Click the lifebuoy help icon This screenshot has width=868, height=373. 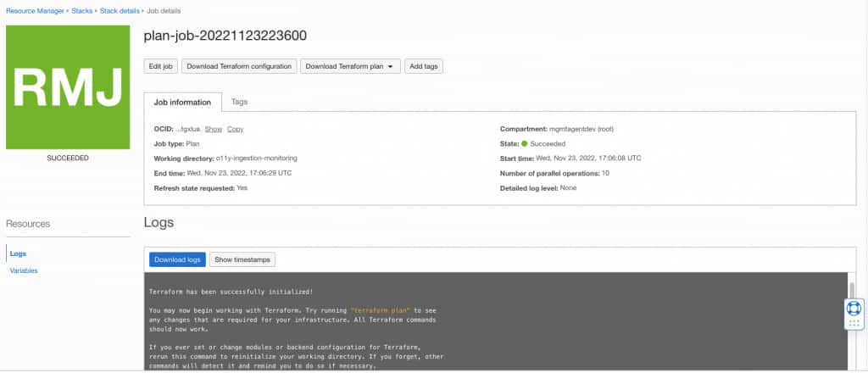[854, 309]
